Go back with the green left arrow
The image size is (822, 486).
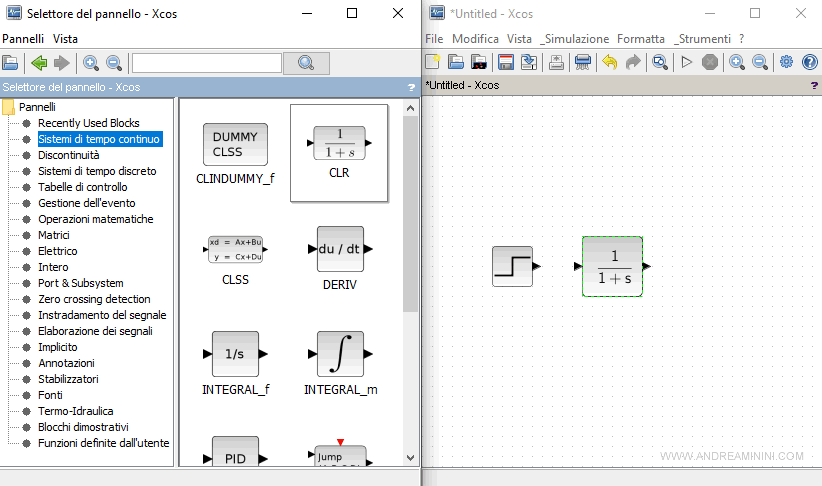[39, 63]
